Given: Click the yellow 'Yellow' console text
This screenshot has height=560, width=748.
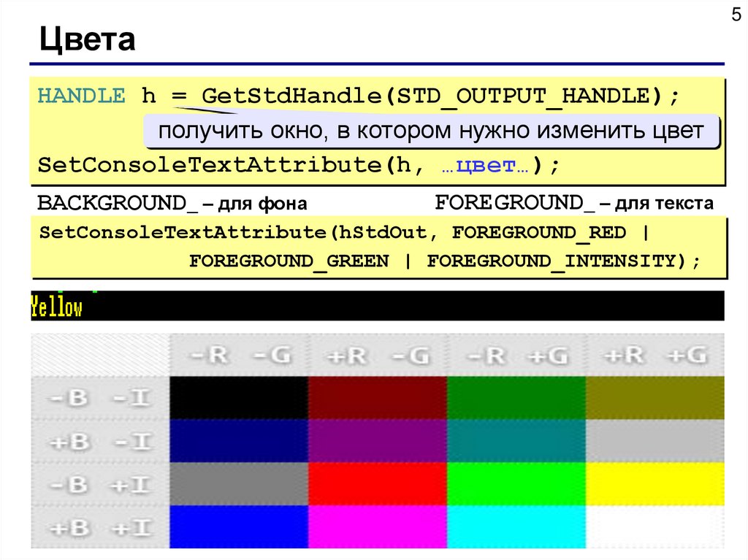Looking at the screenshot, I should [x=56, y=306].
